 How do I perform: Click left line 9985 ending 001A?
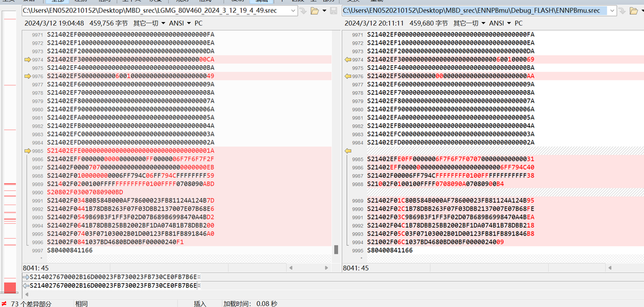pyautogui.click(x=131, y=151)
